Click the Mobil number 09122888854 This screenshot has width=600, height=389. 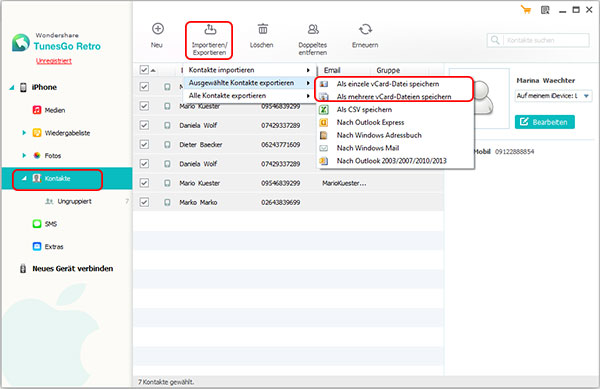(514, 152)
